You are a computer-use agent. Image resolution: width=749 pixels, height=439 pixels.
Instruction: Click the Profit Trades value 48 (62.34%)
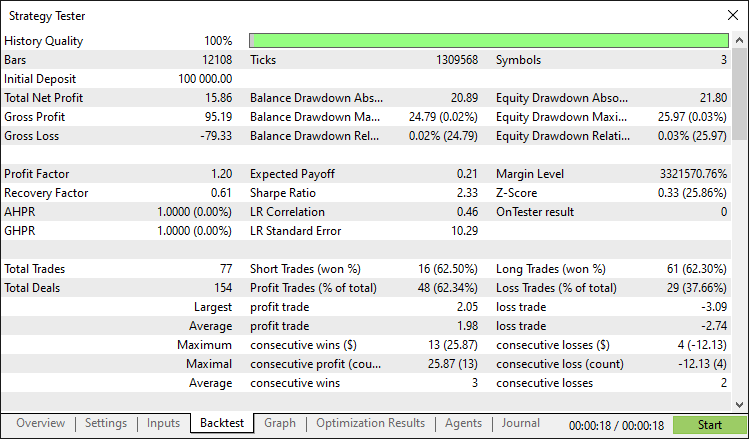[447, 288]
